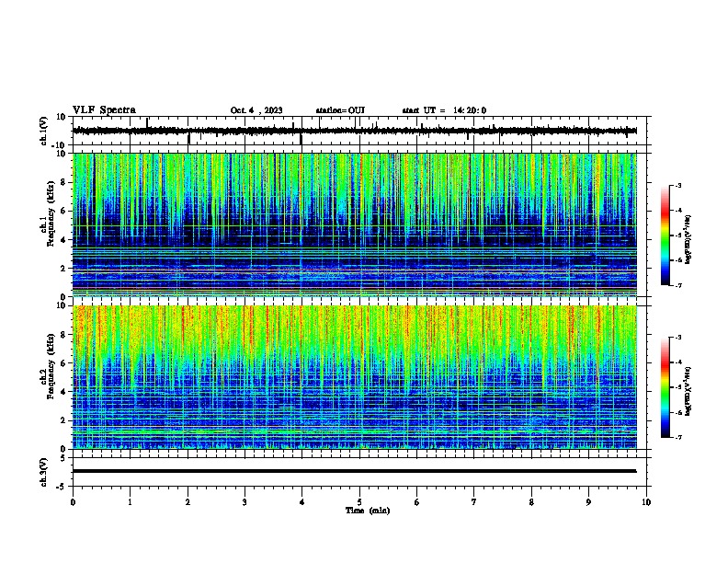
Task: Click the time axis tick label '2'
Action: point(188,502)
